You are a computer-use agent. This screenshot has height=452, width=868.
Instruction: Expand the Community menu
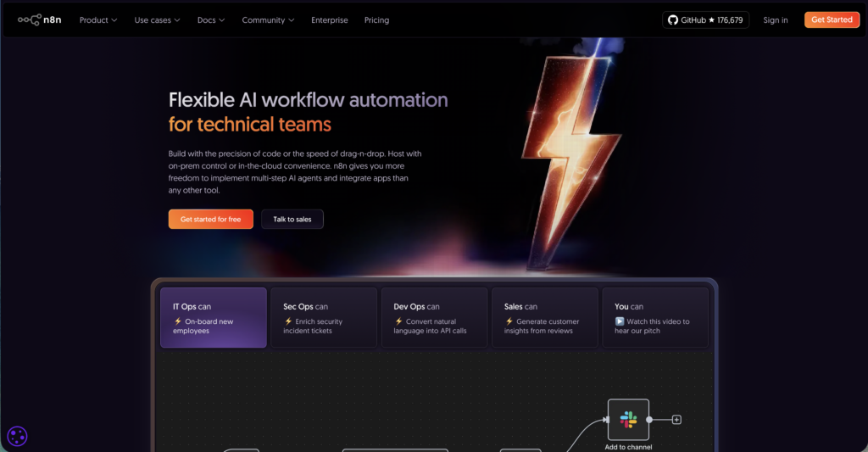[268, 20]
